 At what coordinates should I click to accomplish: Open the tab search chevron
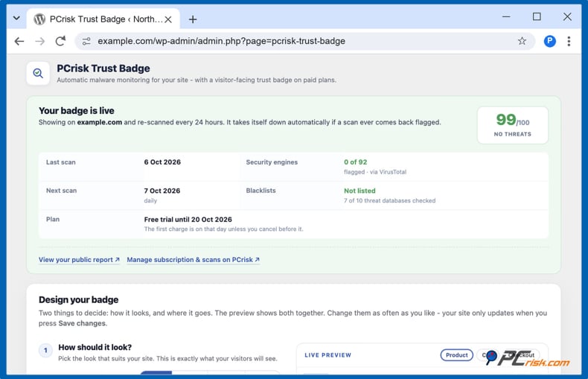tap(16, 18)
